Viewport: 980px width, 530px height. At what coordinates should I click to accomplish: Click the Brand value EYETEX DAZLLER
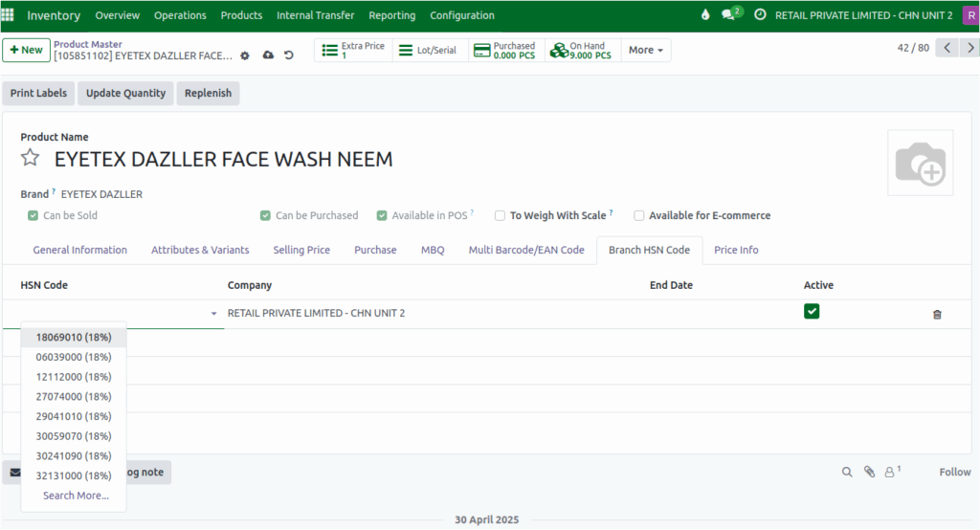tap(101, 194)
